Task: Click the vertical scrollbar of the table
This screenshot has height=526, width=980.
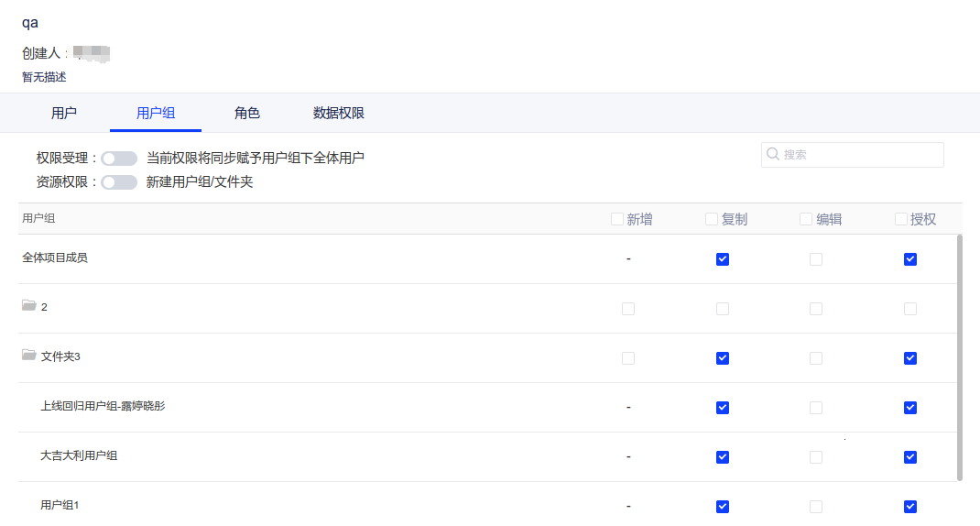Action: point(959,357)
